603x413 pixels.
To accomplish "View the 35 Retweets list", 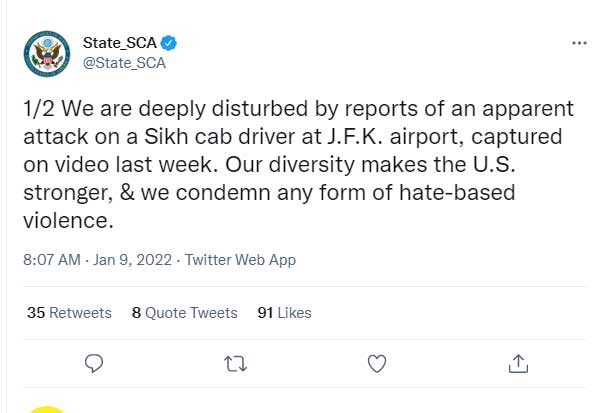I will click(x=69, y=313).
